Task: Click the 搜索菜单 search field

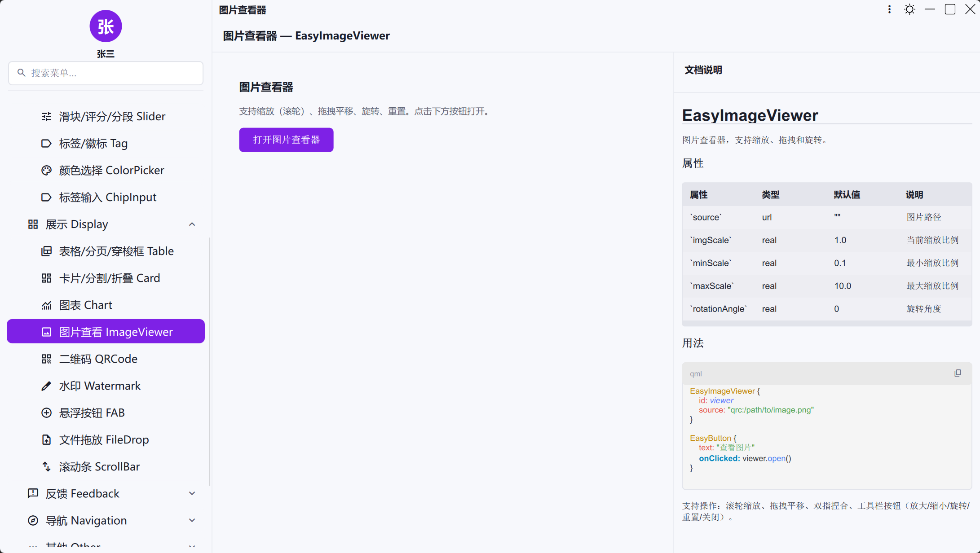Action: click(106, 73)
